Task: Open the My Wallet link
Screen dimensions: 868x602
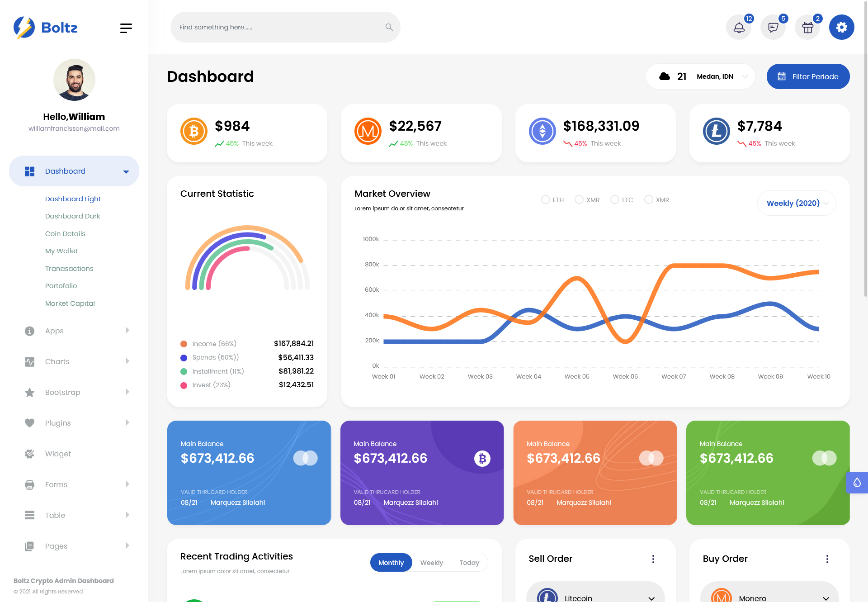Action: click(61, 251)
